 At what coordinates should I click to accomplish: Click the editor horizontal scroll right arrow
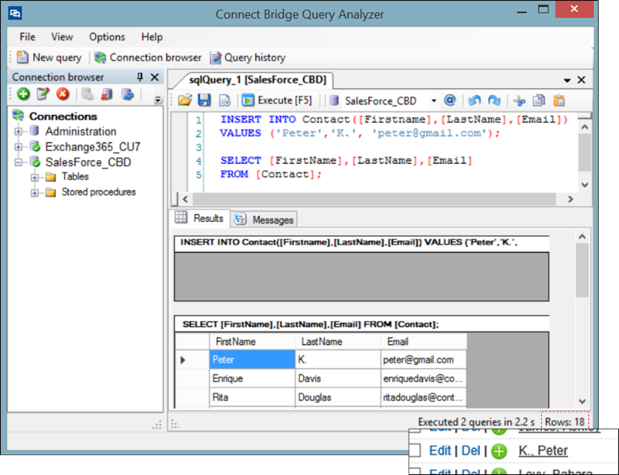pos(570,199)
